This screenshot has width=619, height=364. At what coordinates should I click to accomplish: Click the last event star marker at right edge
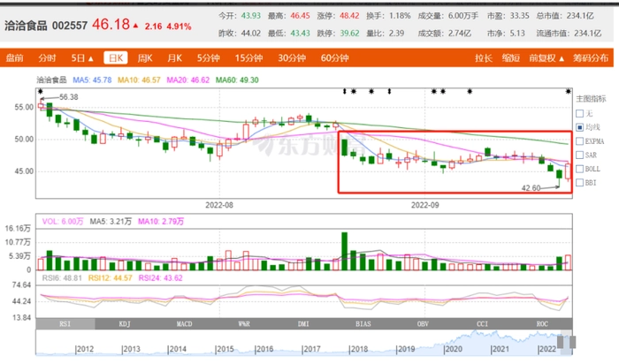click(x=569, y=90)
